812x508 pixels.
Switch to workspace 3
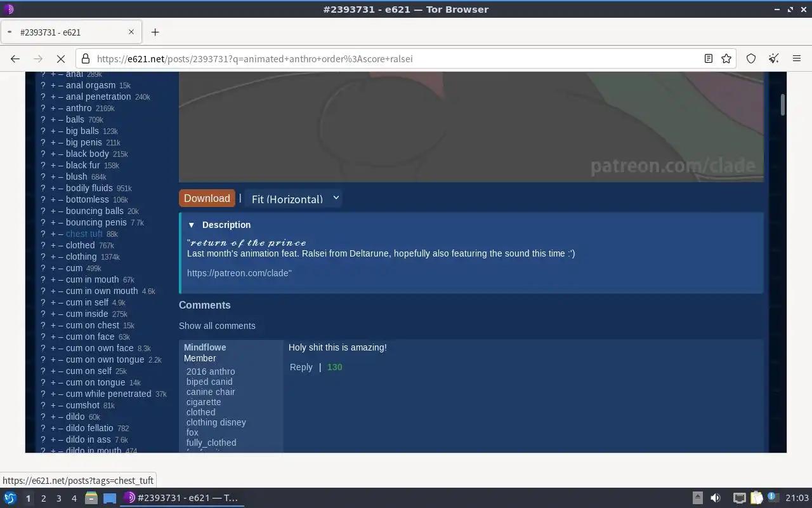click(58, 498)
